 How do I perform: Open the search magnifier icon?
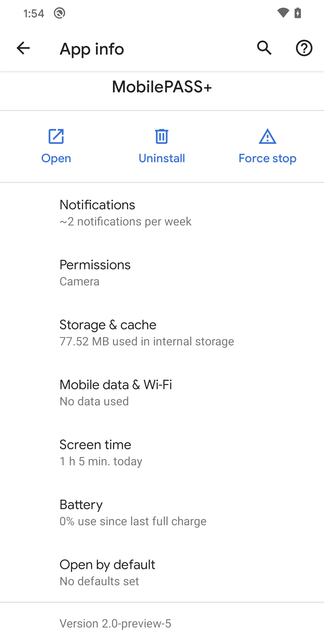click(264, 48)
